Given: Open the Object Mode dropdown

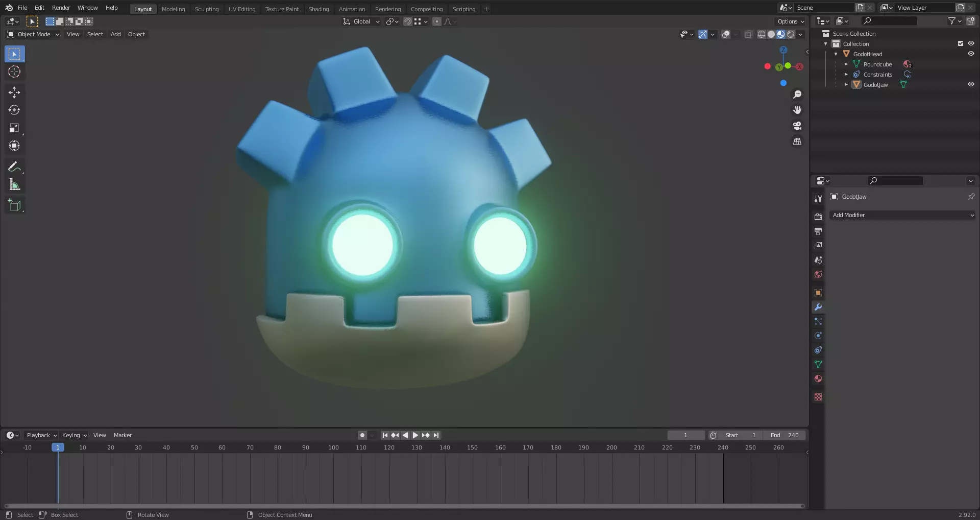Looking at the screenshot, I should [33, 34].
